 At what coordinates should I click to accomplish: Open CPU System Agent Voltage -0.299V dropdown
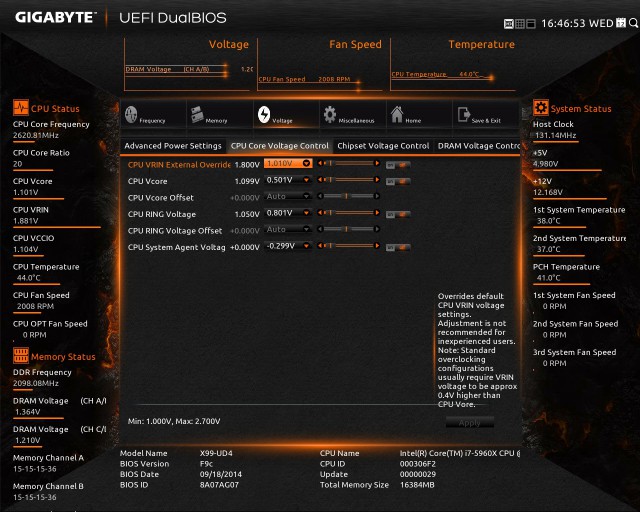click(x=288, y=246)
